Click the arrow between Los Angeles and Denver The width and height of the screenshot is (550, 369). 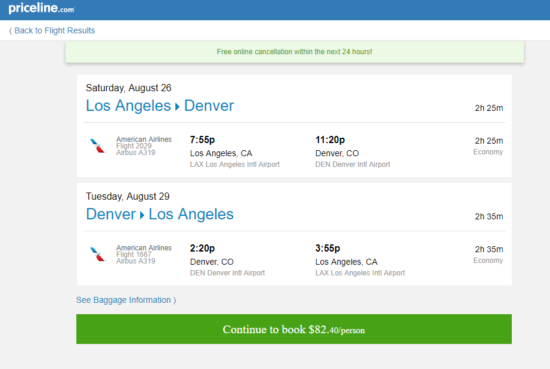coord(177,107)
